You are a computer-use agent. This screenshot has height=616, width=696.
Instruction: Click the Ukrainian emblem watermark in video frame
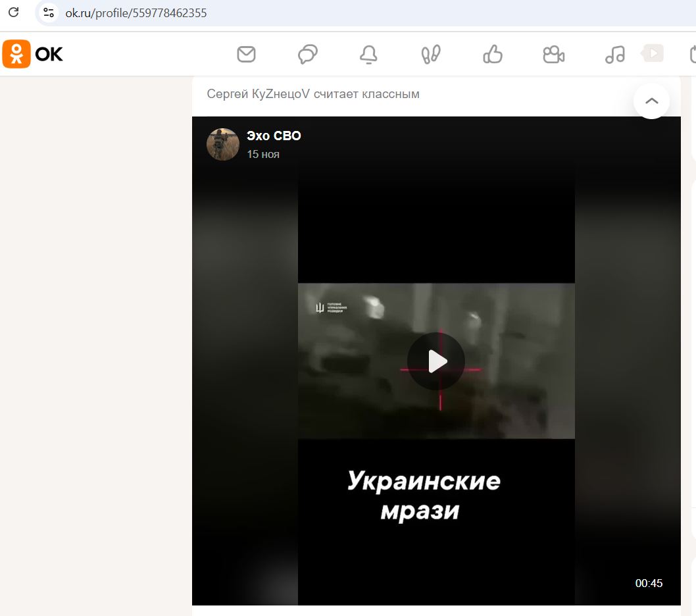pos(320,307)
